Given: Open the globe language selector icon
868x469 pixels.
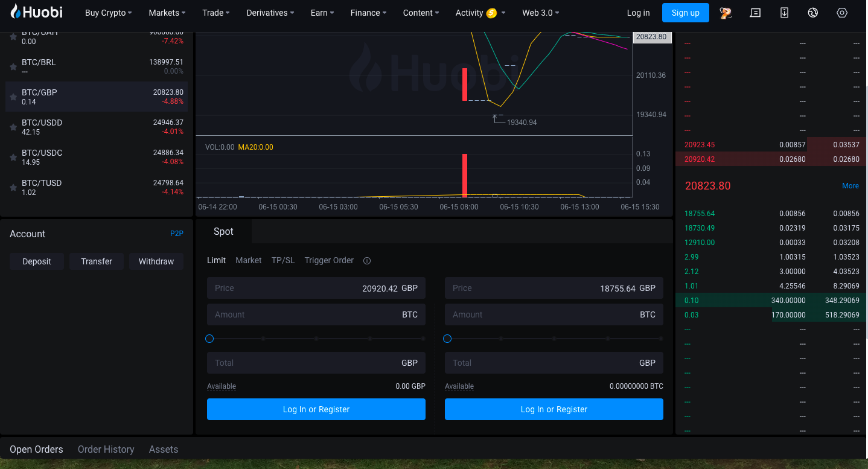Looking at the screenshot, I should click(813, 13).
